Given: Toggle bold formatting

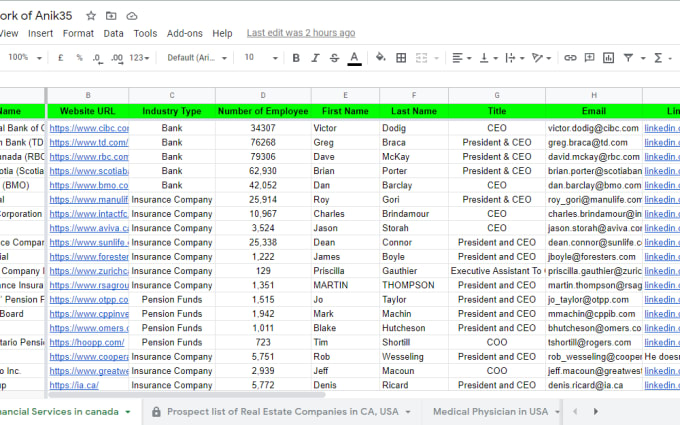Looking at the screenshot, I should (296, 58).
